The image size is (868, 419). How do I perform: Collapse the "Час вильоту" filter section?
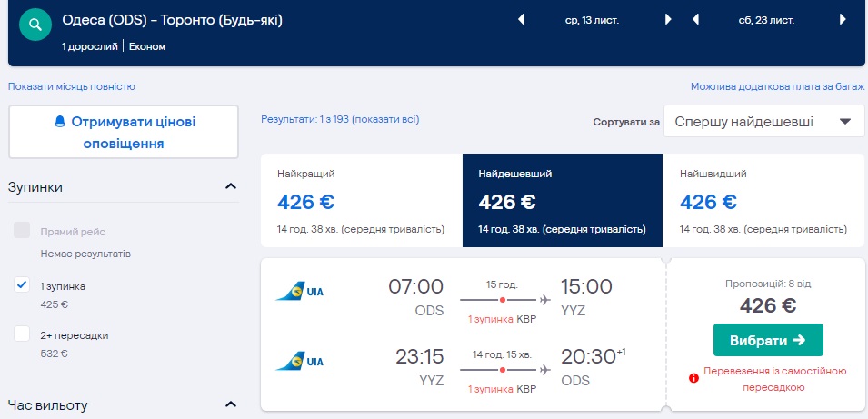[230, 404]
